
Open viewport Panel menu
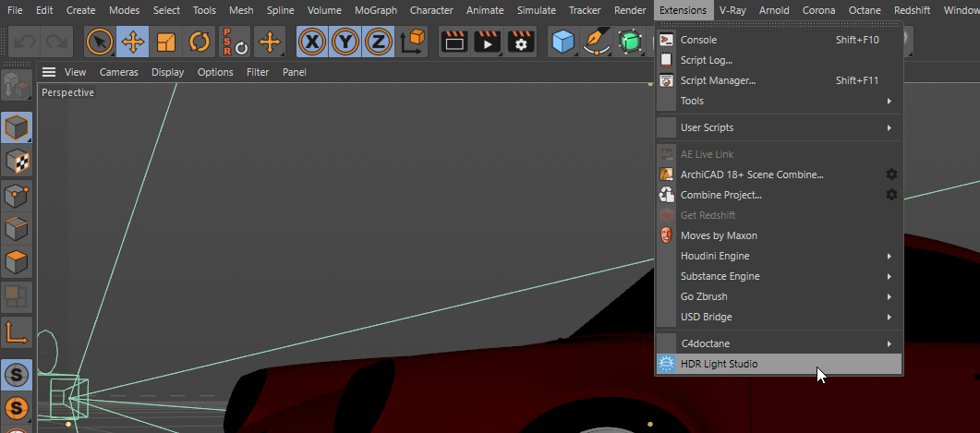point(295,72)
